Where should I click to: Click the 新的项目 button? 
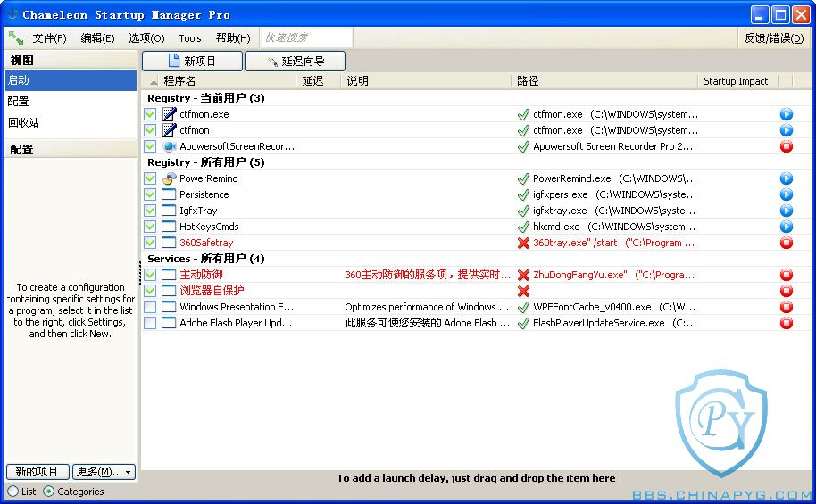(x=37, y=472)
